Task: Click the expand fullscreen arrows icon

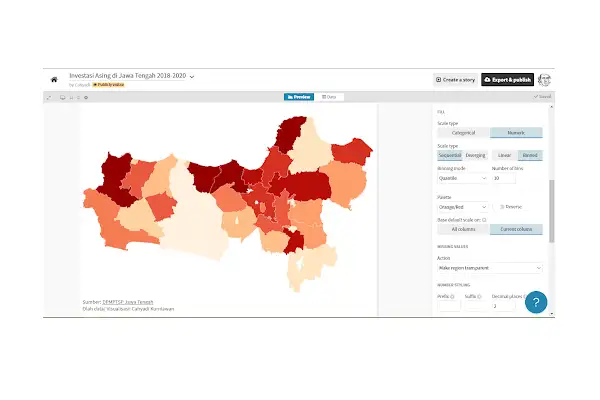Action: tap(49, 98)
